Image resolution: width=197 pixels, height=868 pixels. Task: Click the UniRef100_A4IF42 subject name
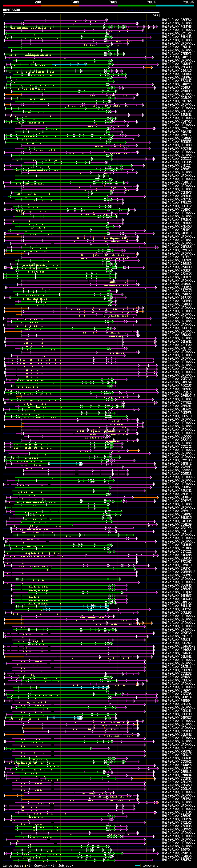pos(177,257)
